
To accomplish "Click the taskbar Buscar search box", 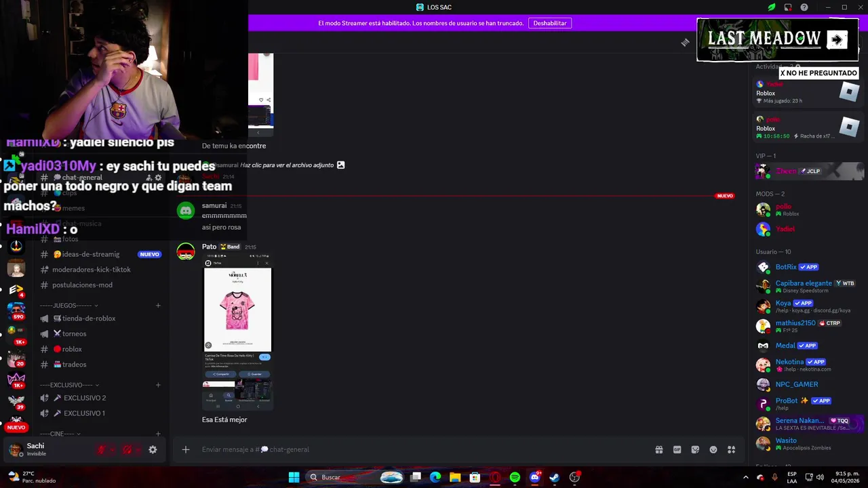I will (x=356, y=477).
